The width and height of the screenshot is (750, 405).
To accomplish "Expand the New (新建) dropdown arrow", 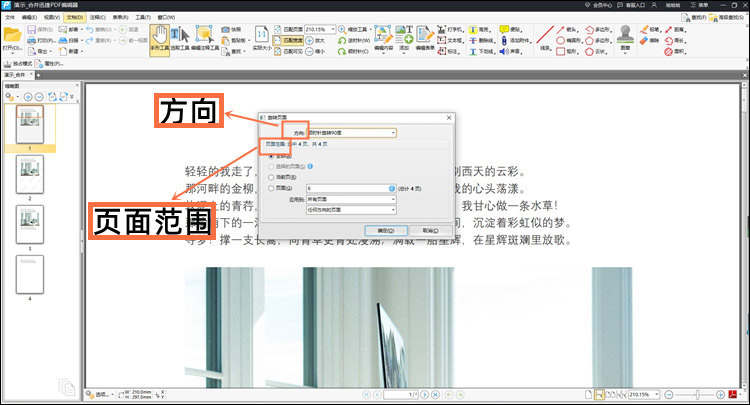I will click(x=82, y=51).
